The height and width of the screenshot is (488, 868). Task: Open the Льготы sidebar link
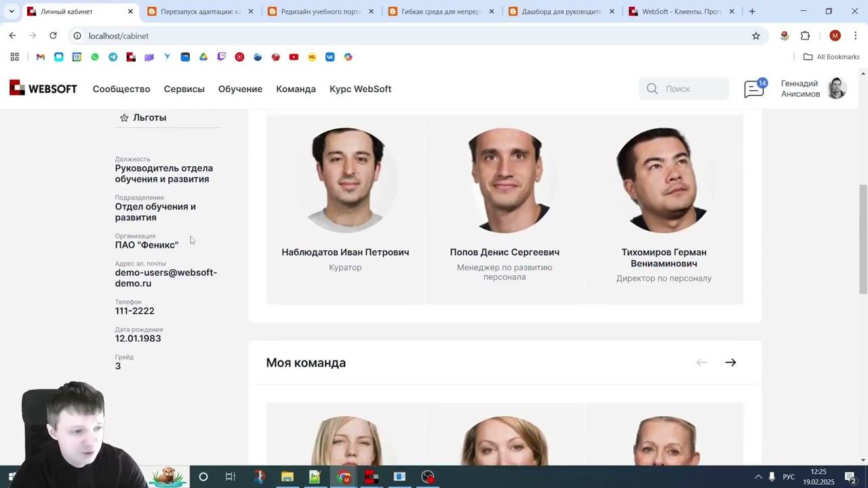[x=150, y=118]
